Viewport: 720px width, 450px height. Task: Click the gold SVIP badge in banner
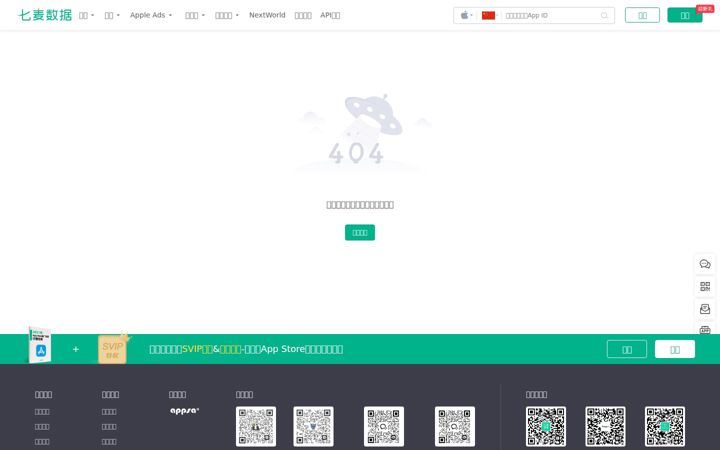[113, 349]
